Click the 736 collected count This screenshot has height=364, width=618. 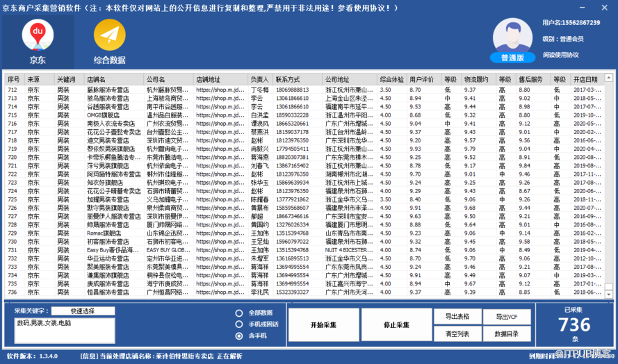coord(574,325)
